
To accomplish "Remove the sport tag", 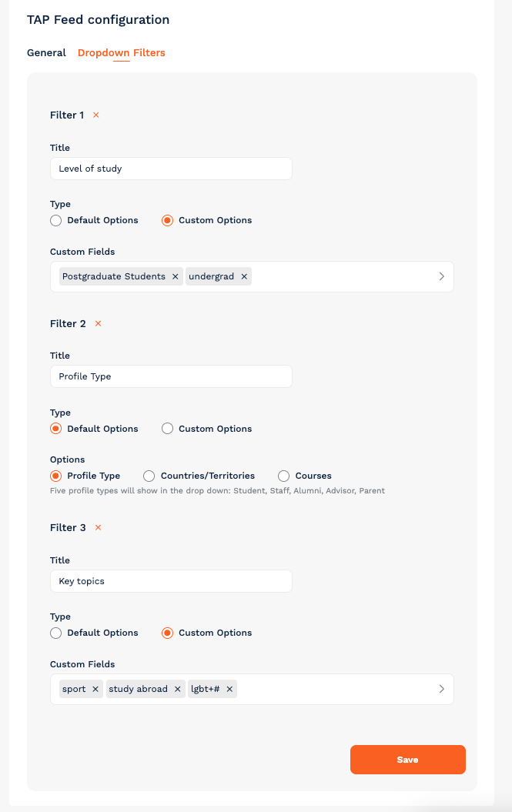I will click(x=95, y=689).
